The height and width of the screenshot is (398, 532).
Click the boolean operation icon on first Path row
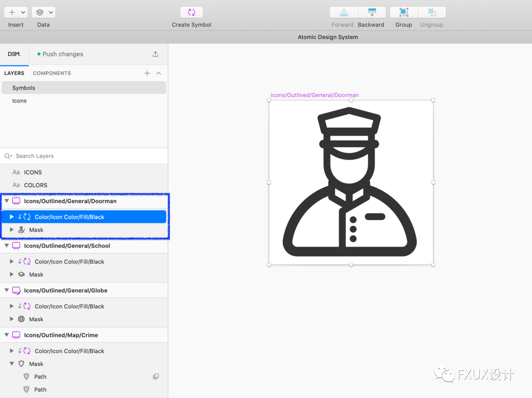point(156,376)
